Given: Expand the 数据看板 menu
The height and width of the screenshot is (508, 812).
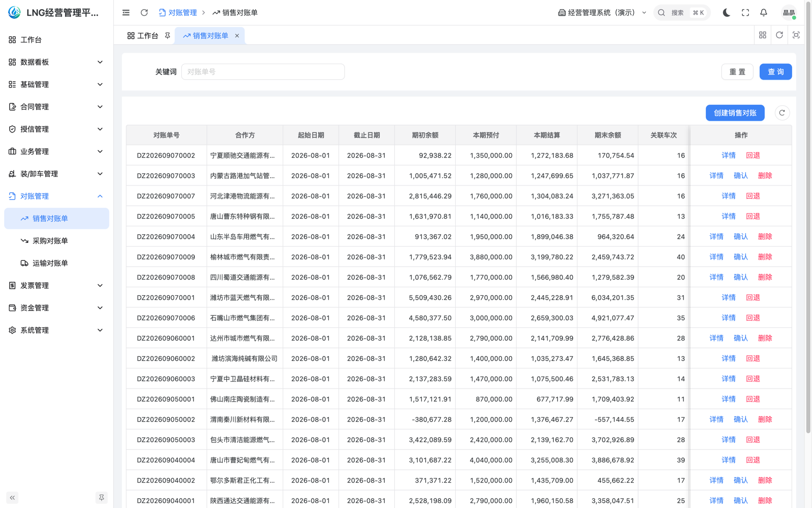Looking at the screenshot, I should 56,62.
